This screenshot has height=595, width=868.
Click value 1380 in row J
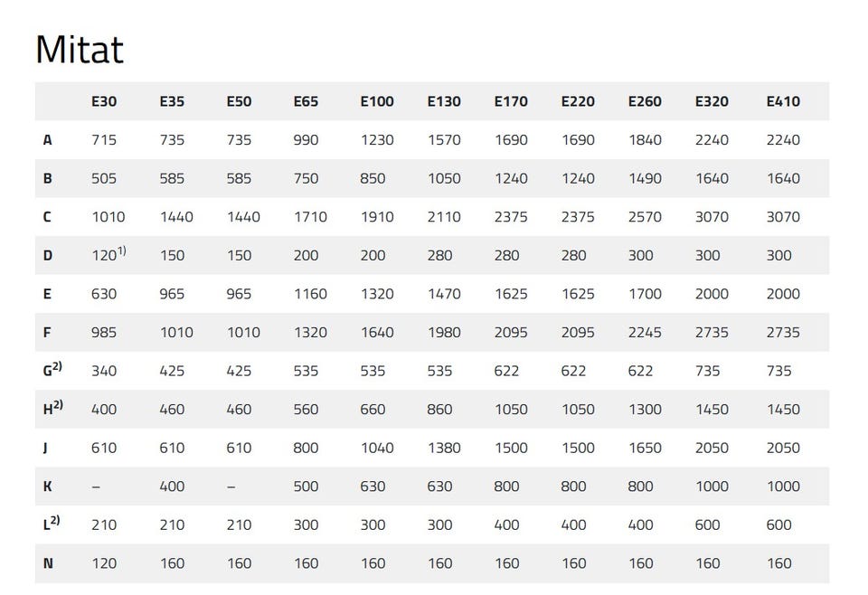444,448
